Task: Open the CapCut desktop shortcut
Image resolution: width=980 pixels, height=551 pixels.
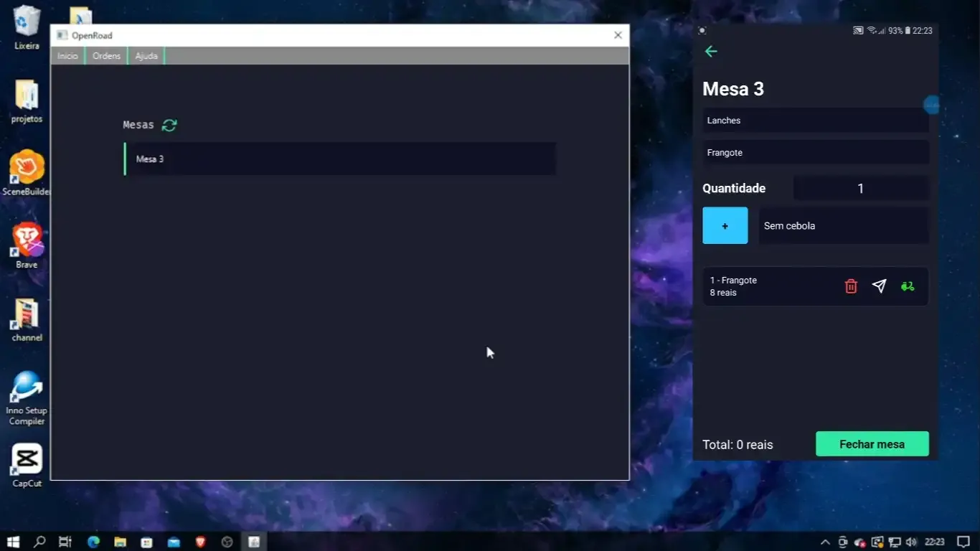Action: coord(27,460)
